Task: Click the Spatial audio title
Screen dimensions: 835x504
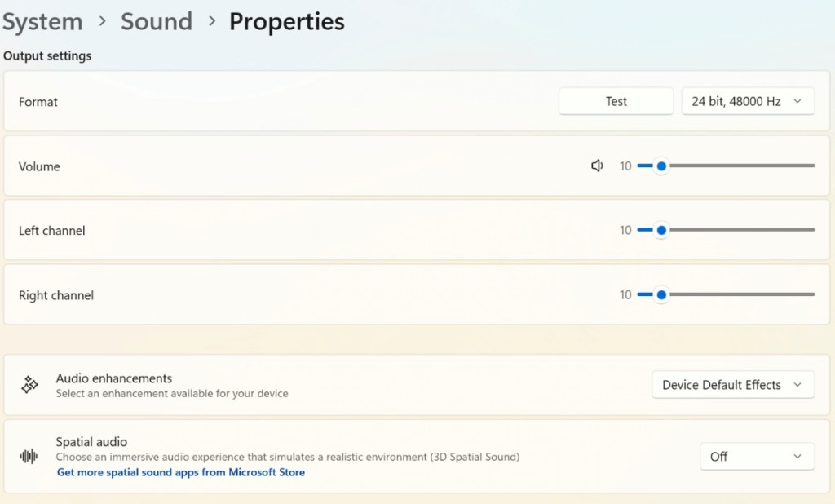Action: (x=91, y=442)
